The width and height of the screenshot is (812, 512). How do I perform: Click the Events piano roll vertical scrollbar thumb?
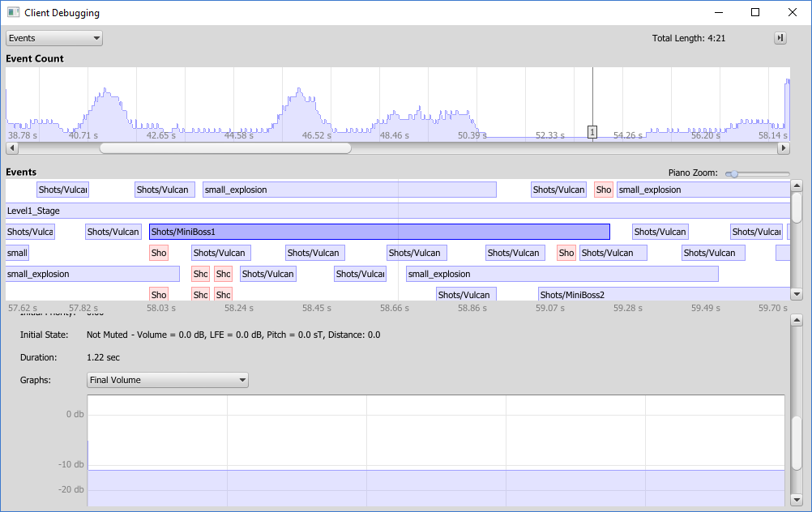797,207
